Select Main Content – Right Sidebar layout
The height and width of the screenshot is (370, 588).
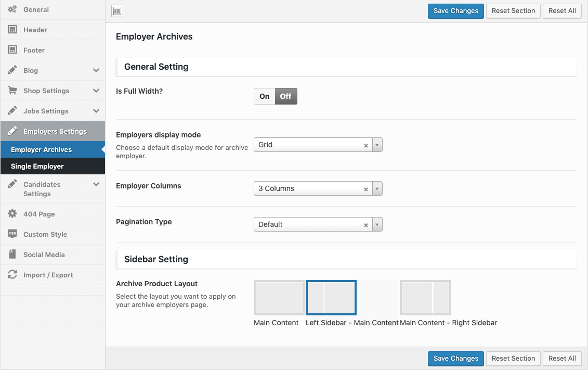[x=425, y=298]
